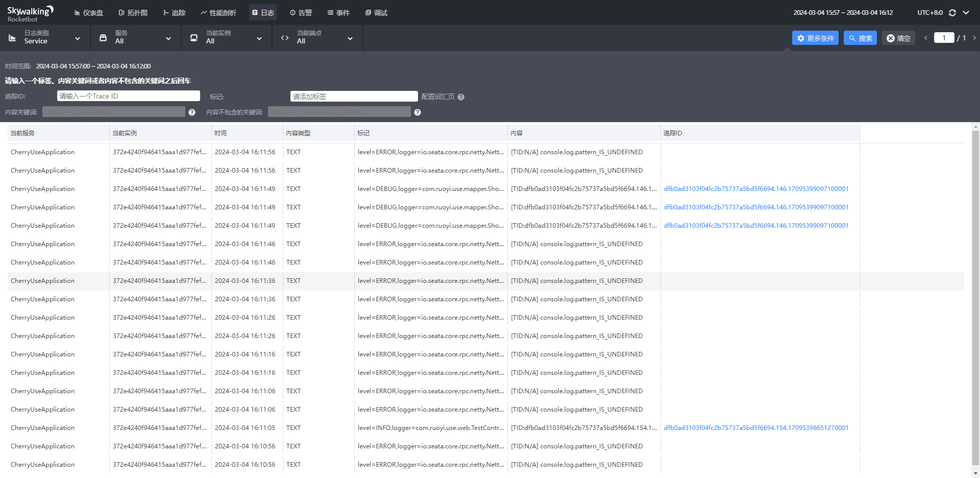This screenshot has width=980, height=478.
Task: Open the 性能剖析 profiling tab
Action: pyautogui.click(x=218, y=13)
